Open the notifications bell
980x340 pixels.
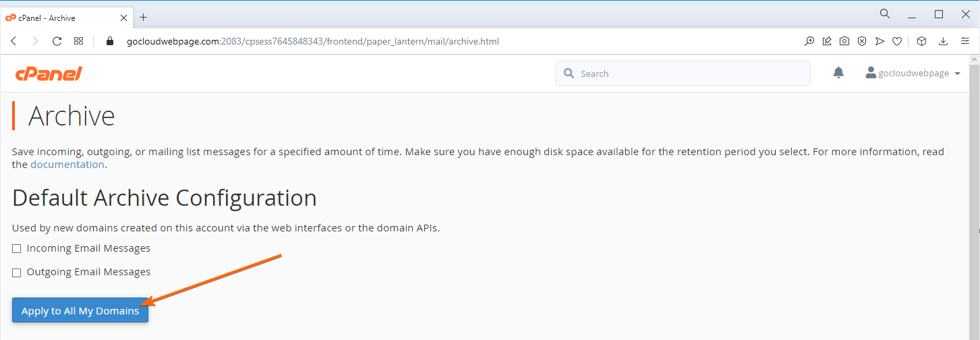[838, 73]
